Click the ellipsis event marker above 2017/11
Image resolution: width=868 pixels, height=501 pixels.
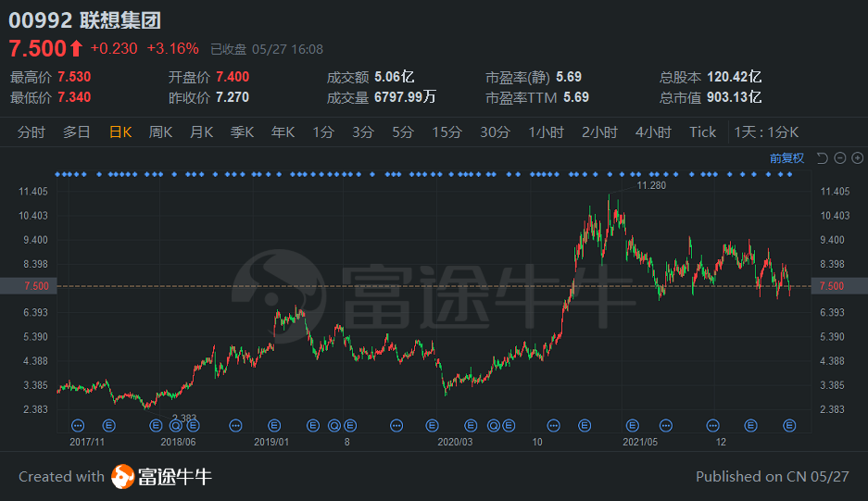pos(78,426)
